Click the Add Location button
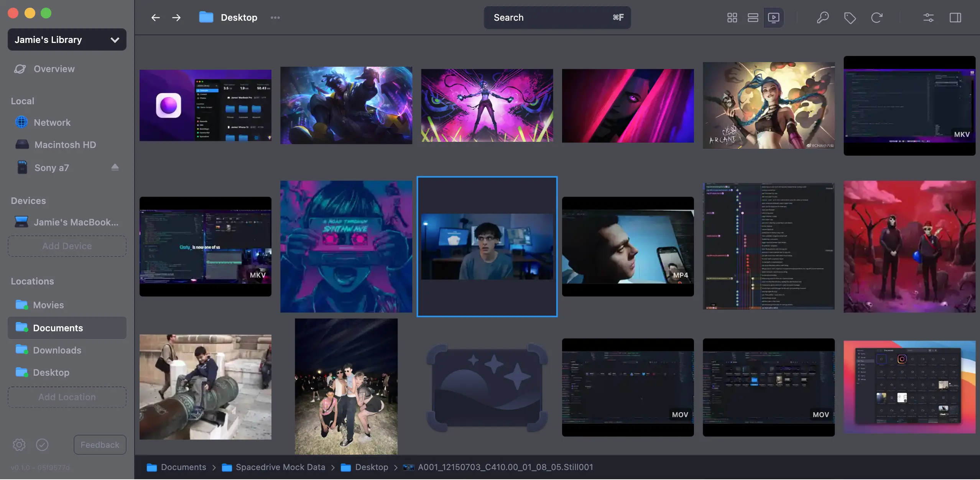 tap(67, 397)
